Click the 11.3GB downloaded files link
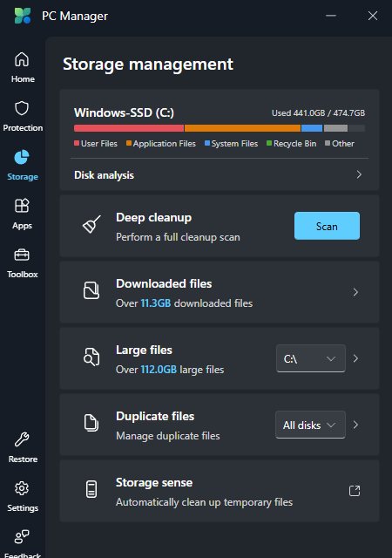 point(156,303)
